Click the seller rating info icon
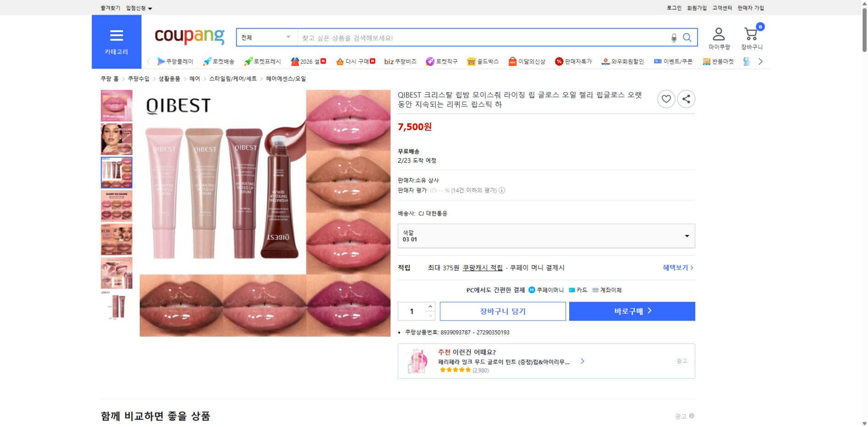The width and height of the screenshot is (868, 427). (502, 190)
